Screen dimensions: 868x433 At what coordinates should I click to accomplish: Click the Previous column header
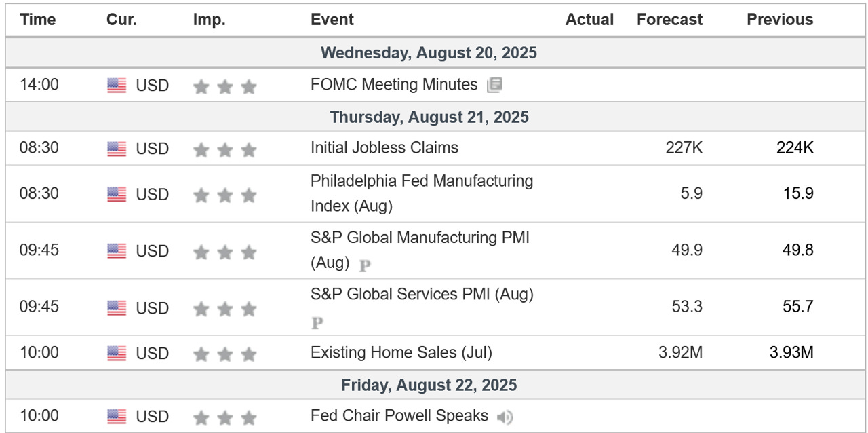[780, 20]
